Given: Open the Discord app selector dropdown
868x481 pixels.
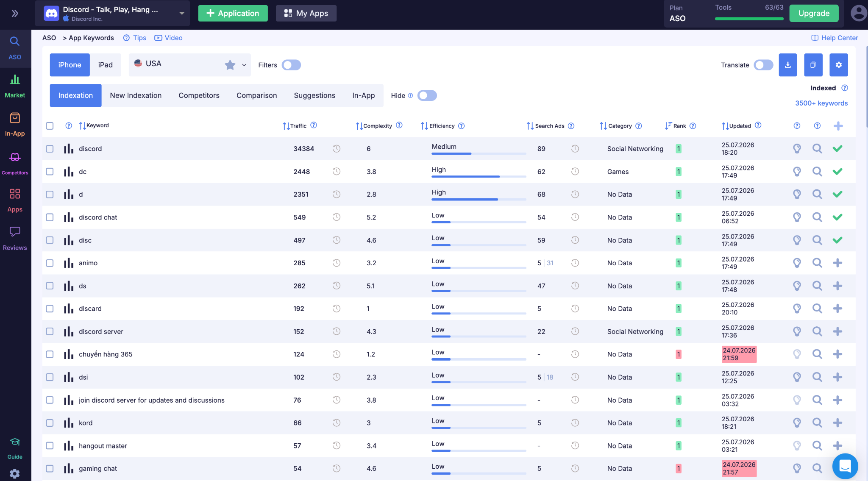Looking at the screenshot, I should [112, 14].
